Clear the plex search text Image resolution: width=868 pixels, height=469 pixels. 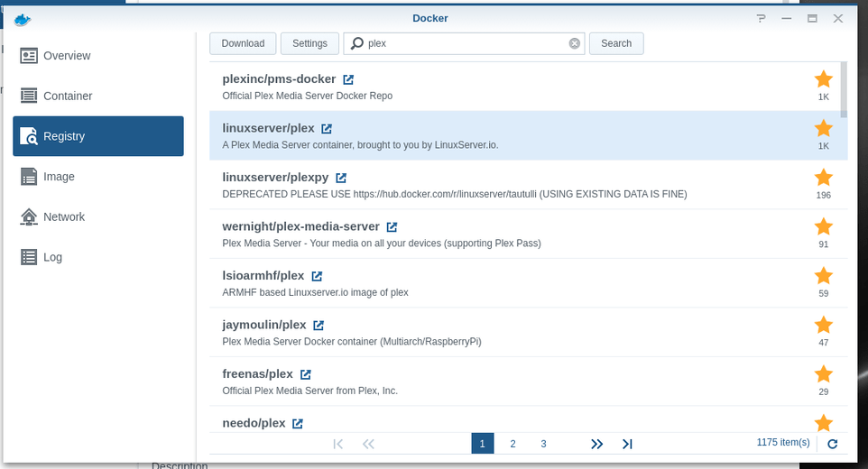click(575, 43)
